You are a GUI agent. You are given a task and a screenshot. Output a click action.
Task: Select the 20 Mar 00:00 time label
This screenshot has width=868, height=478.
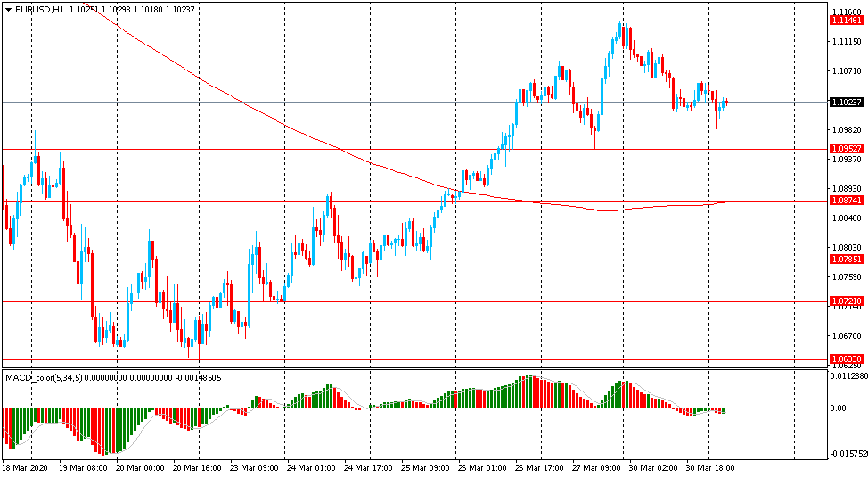click(x=139, y=468)
